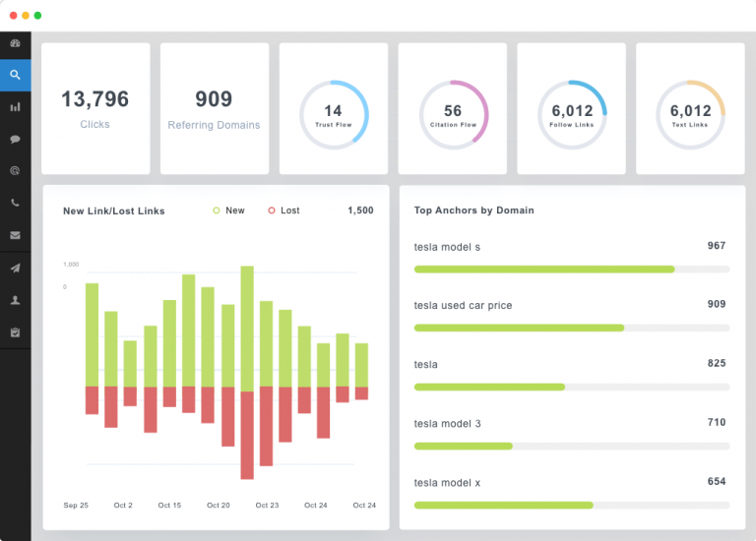Click the paper plane send sidebar icon
The width and height of the screenshot is (756, 541).
(x=15, y=268)
